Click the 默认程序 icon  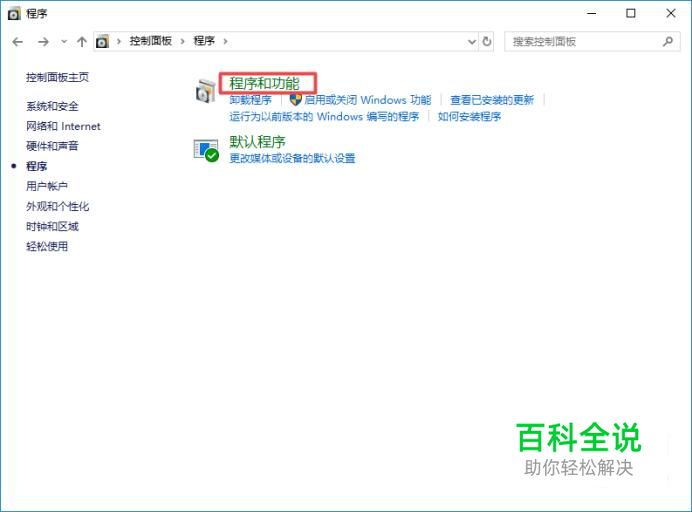pos(206,151)
